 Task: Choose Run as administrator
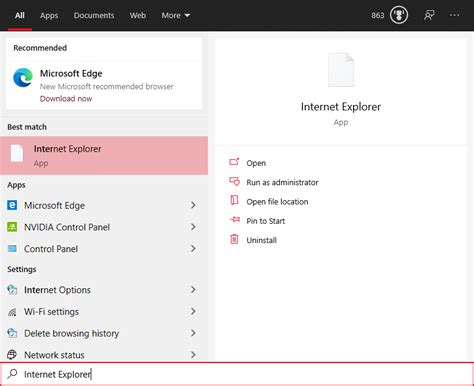click(x=282, y=182)
